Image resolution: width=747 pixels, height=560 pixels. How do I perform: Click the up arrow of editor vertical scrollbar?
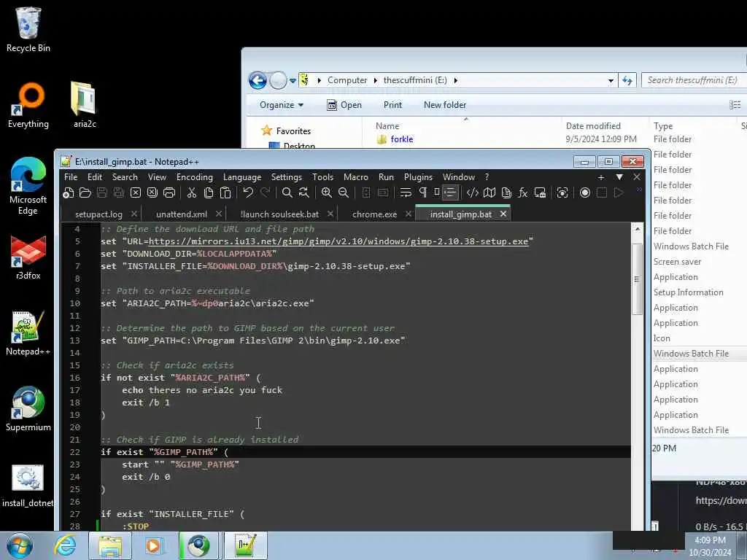pyautogui.click(x=638, y=230)
